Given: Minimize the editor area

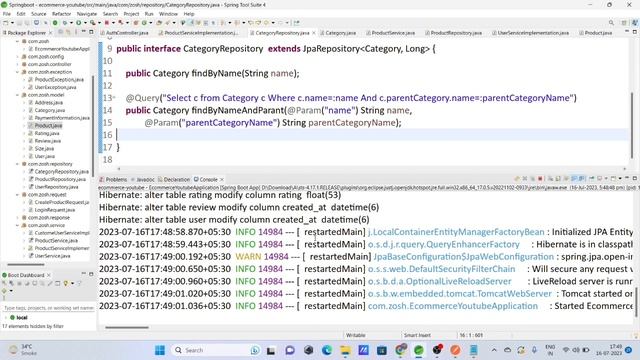Looking at the screenshot, I should (x=627, y=32).
